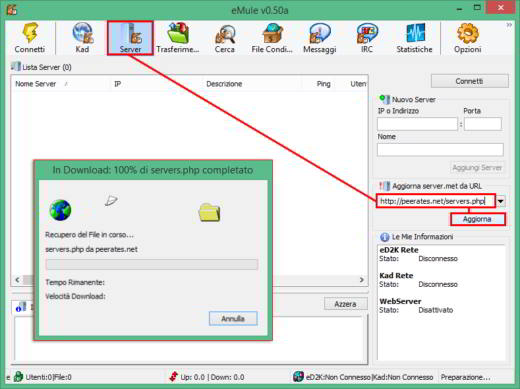
Task: Click the Aggiungi Server button
Action: (477, 168)
